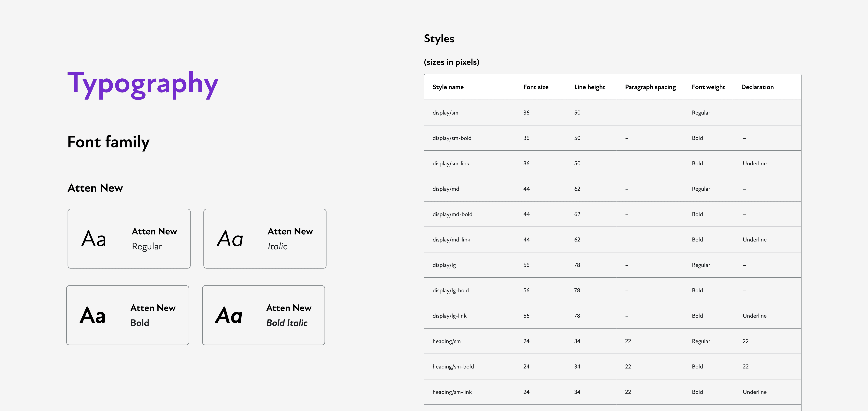The width and height of the screenshot is (868, 411).
Task: Click the (sizes in pixels) subtitle
Action: click(451, 62)
